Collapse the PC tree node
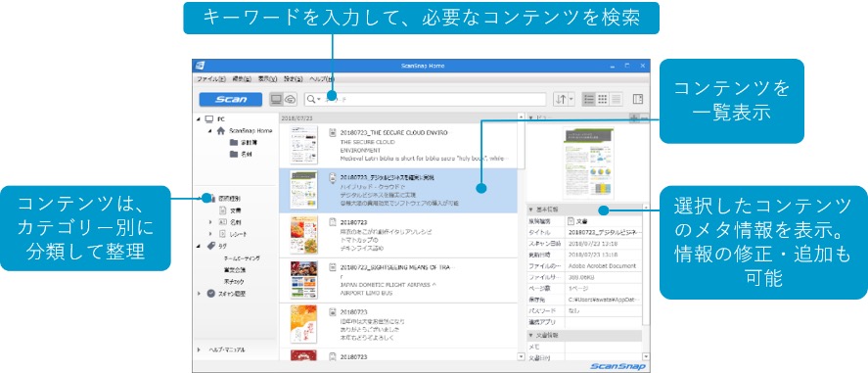Image resolution: width=868 pixels, height=373 pixels. (199, 119)
